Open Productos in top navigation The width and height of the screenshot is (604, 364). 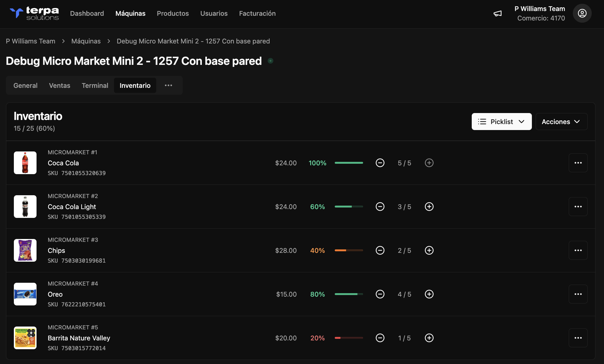click(x=173, y=14)
